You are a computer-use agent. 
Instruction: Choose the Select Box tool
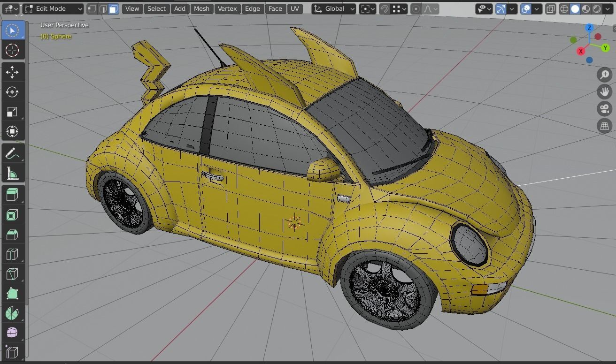click(x=12, y=30)
